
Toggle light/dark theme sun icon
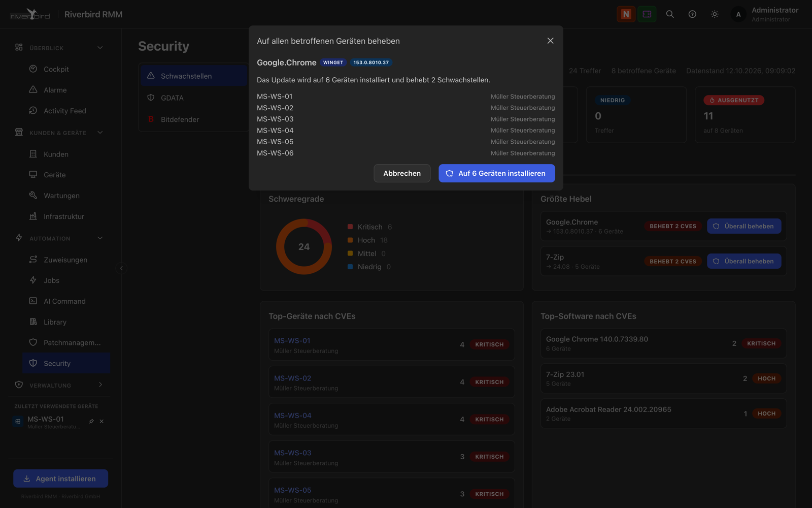pyautogui.click(x=715, y=14)
